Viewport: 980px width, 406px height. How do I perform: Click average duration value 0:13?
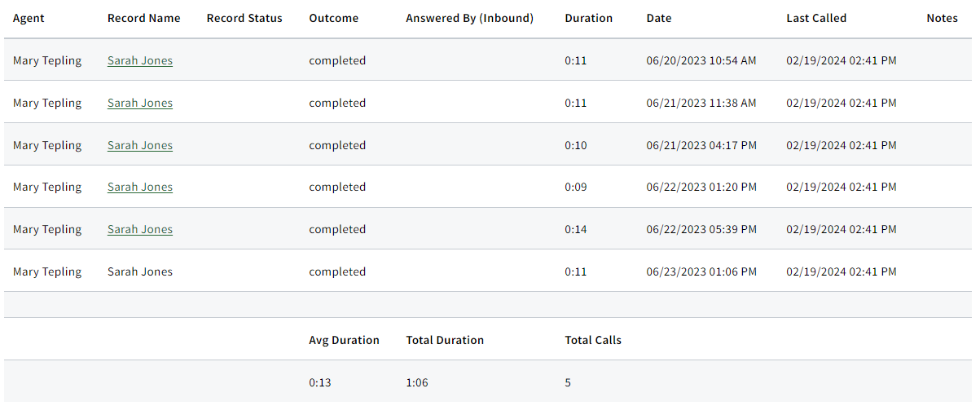pos(320,382)
